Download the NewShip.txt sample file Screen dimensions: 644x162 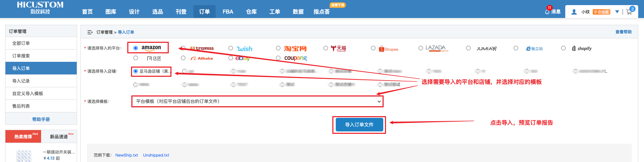click(127, 155)
